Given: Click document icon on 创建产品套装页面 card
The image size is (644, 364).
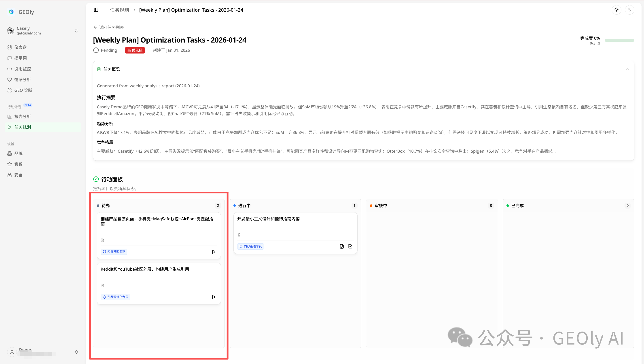Looking at the screenshot, I should coord(102,240).
